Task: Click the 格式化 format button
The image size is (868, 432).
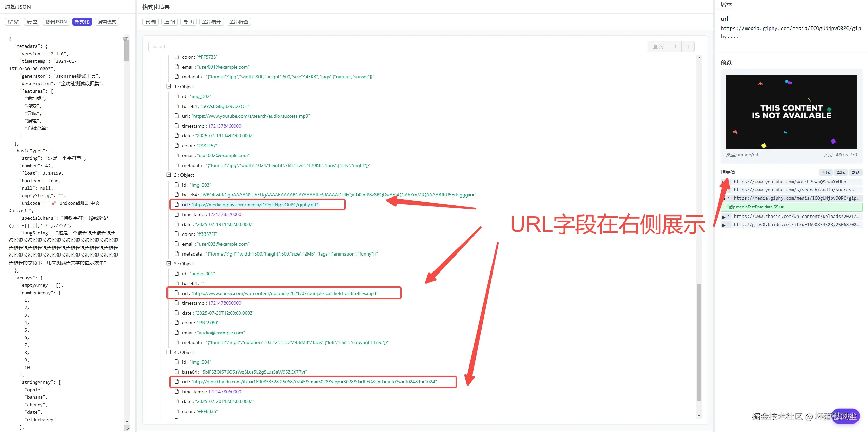Action: click(82, 22)
